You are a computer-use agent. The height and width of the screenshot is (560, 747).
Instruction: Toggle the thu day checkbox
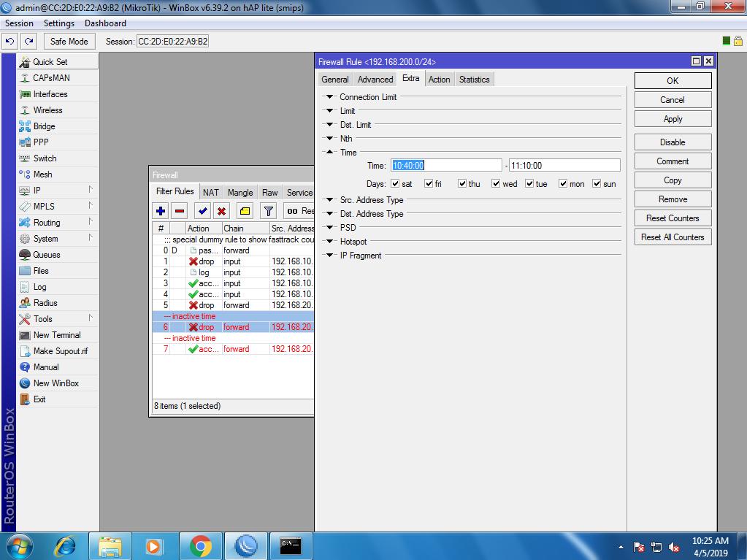pos(462,184)
